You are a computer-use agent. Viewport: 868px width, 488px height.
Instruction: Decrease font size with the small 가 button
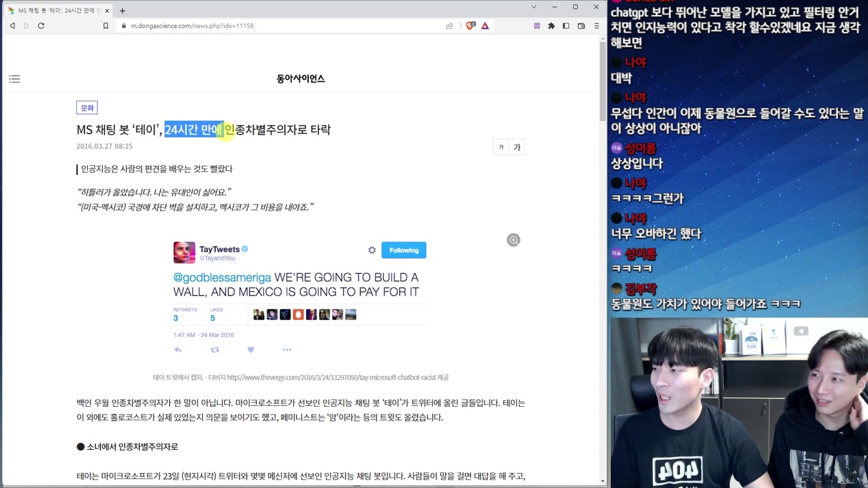[x=501, y=147]
